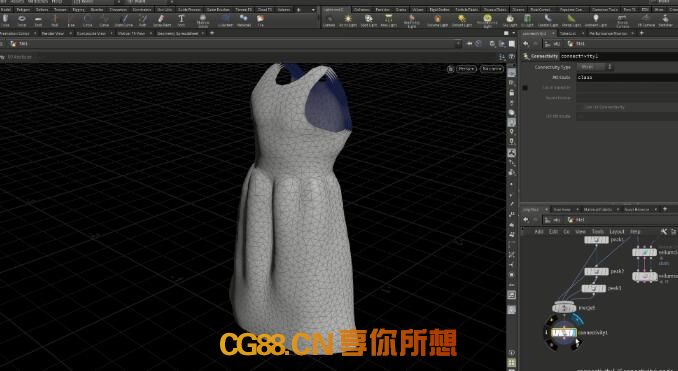
Task: Add a Geometry Light from the shelf
Action: point(411,21)
